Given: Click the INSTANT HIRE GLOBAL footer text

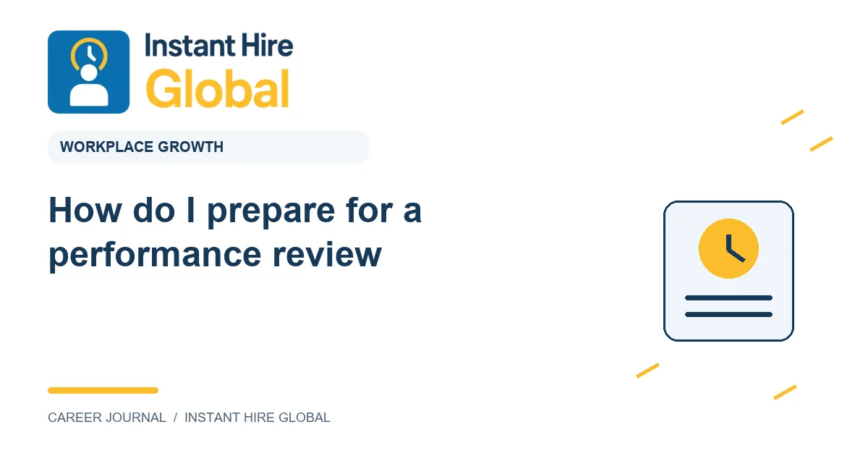Looking at the screenshot, I should coord(258,418).
